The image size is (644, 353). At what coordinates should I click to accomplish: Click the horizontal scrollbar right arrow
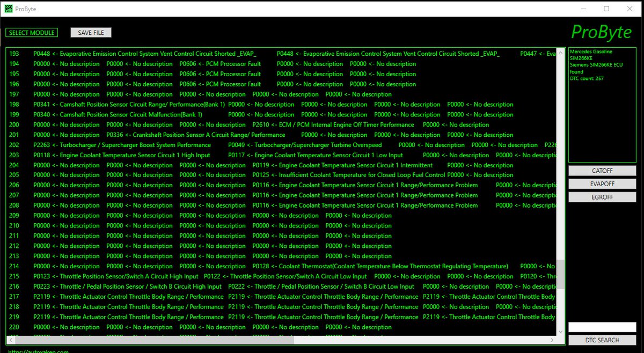click(x=553, y=341)
